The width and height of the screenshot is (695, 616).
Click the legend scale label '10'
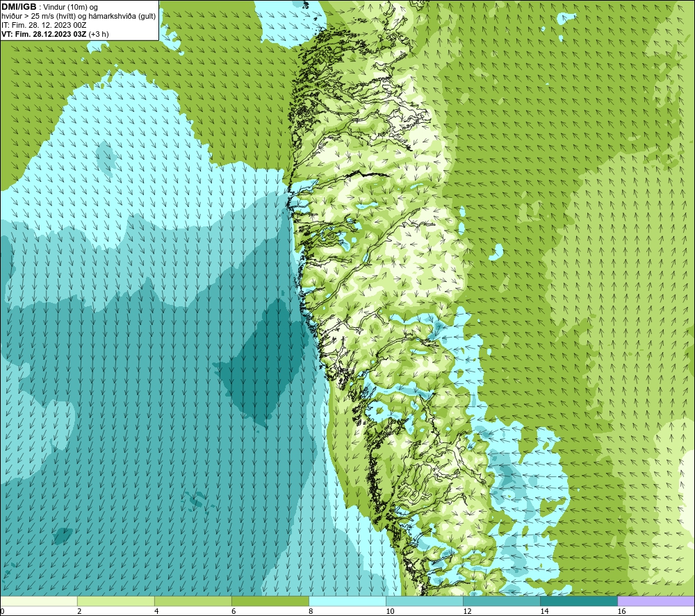tap(390, 611)
